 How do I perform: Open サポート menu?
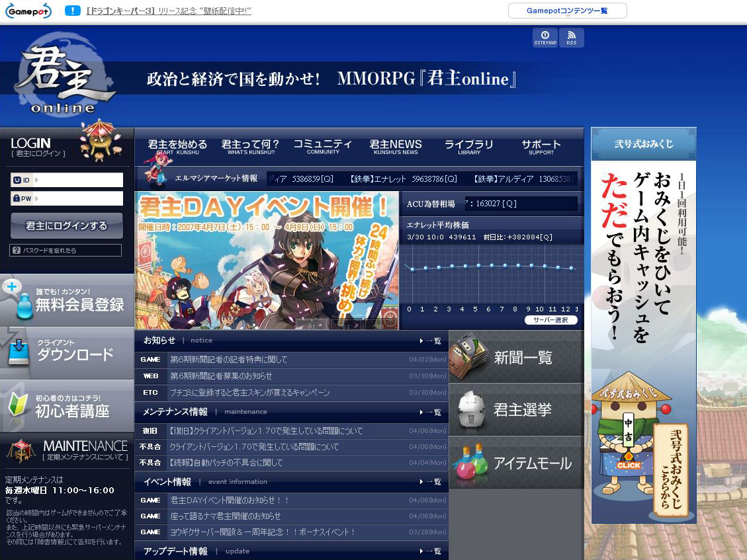[x=541, y=147]
